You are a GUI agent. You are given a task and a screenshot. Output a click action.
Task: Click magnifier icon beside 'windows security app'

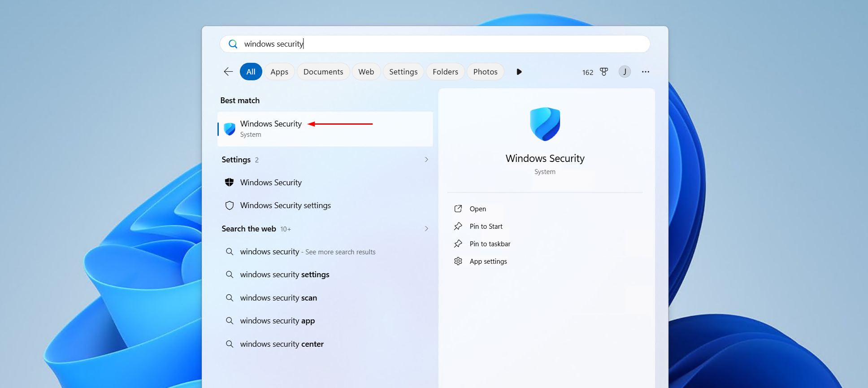(x=229, y=321)
